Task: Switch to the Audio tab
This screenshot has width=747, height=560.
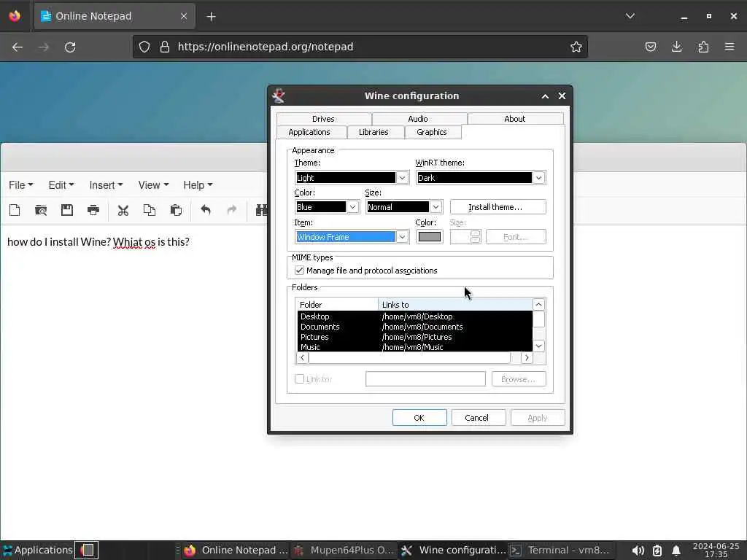Action: pyautogui.click(x=418, y=119)
